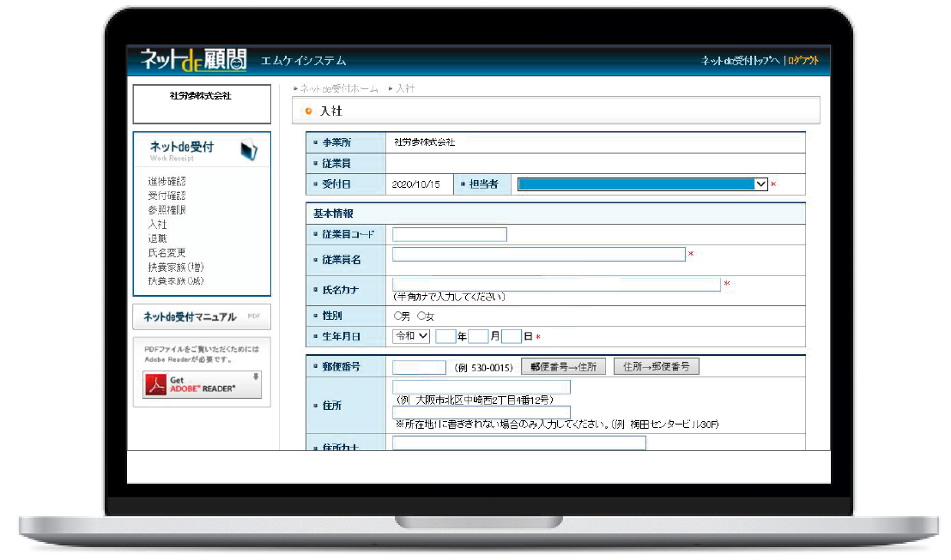This screenshot has width=951, height=560.
Task: Click the first 住所 input field
Action: click(x=482, y=387)
